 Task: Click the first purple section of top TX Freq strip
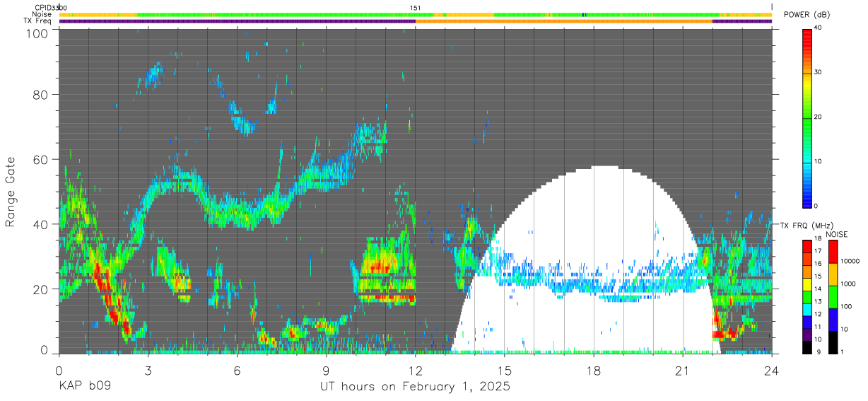point(237,21)
